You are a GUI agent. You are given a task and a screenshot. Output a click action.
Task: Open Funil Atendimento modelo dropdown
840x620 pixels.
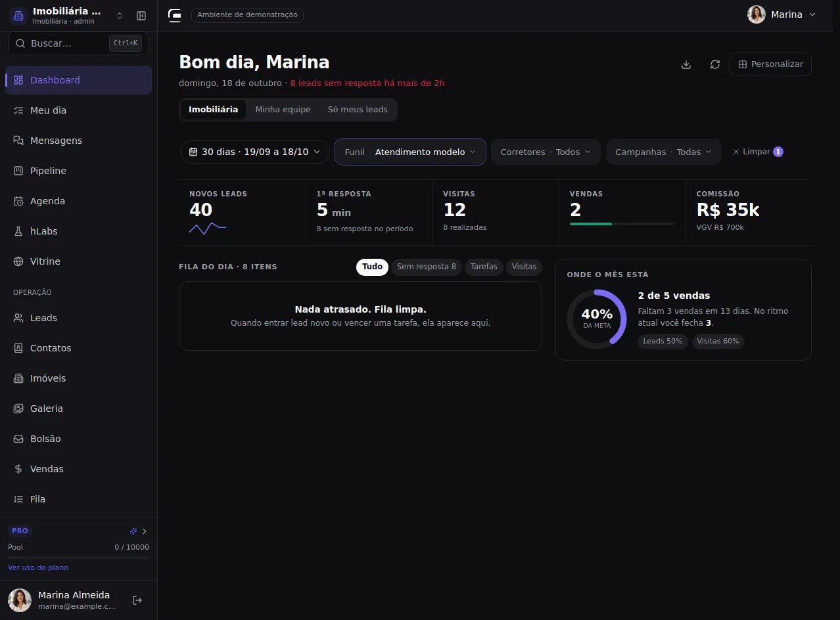[x=410, y=152]
